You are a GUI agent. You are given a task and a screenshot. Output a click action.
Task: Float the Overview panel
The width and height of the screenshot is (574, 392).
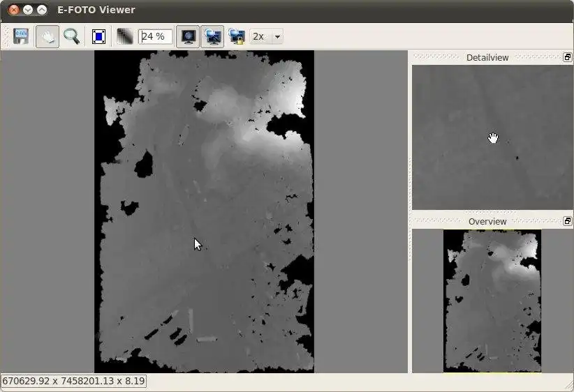pyautogui.click(x=567, y=221)
